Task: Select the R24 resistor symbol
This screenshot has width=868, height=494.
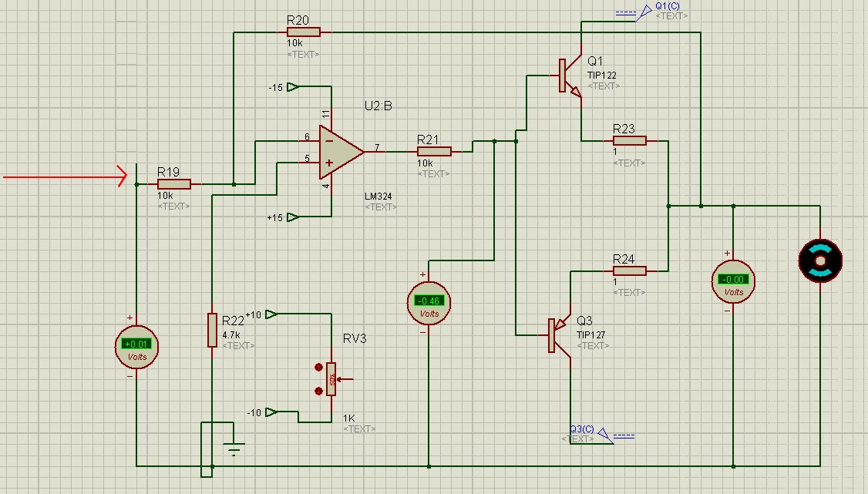Action: pos(629,271)
